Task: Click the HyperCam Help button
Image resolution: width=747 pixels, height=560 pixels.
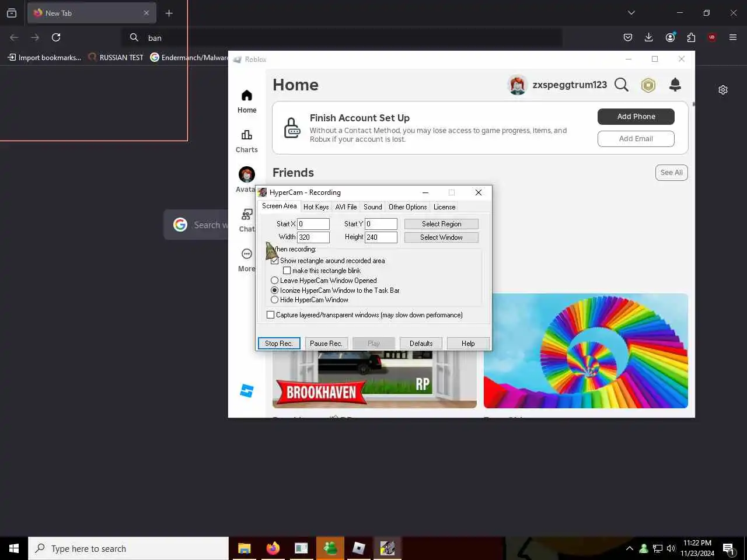Action: [x=468, y=344]
